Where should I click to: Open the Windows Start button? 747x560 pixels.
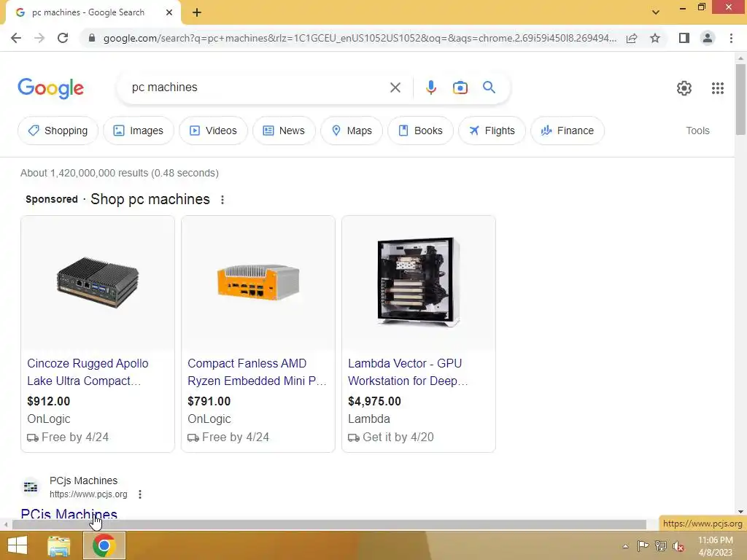18,545
